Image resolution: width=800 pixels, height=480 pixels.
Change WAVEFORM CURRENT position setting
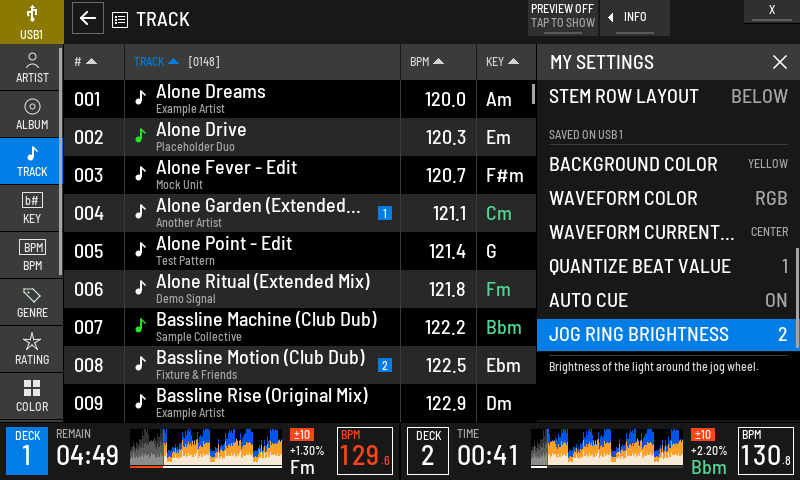pos(668,232)
